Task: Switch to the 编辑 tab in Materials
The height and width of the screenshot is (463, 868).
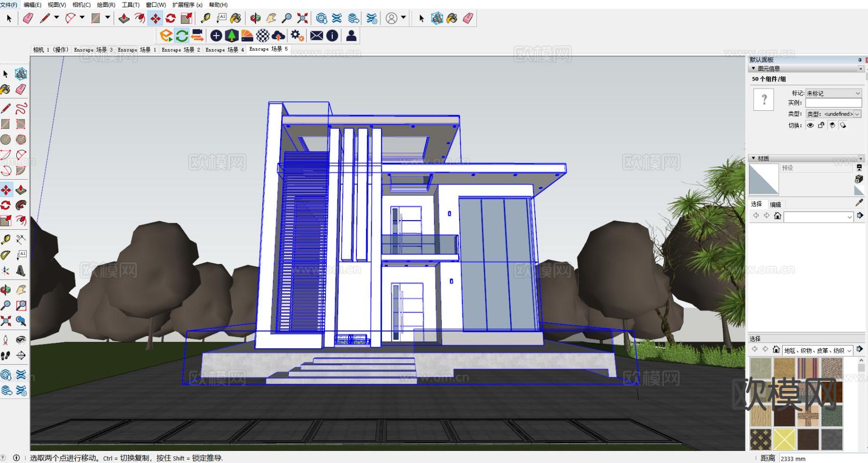Action: pyautogui.click(x=775, y=204)
